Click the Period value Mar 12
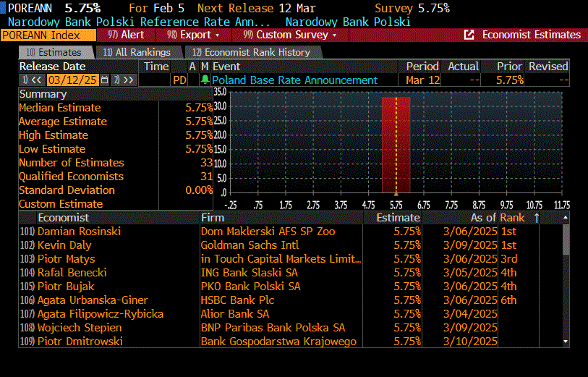Screen dimensions: 588x377 pyautogui.click(x=422, y=80)
